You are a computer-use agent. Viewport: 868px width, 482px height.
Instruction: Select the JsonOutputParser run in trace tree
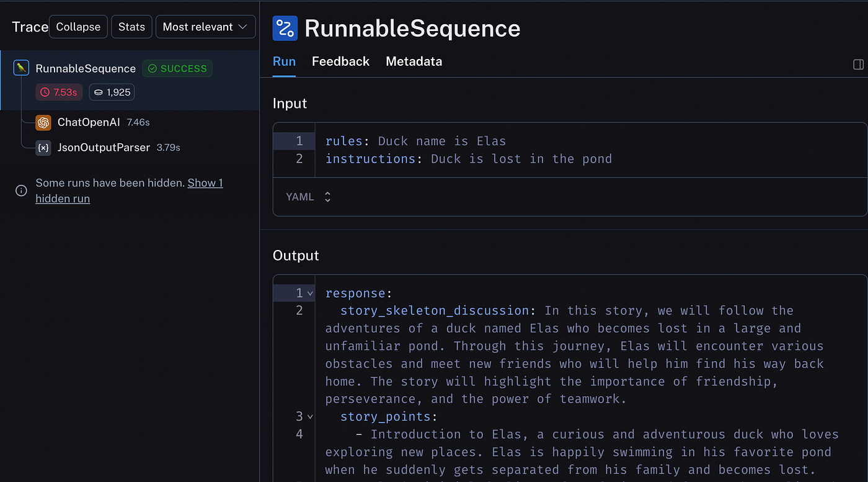point(104,148)
